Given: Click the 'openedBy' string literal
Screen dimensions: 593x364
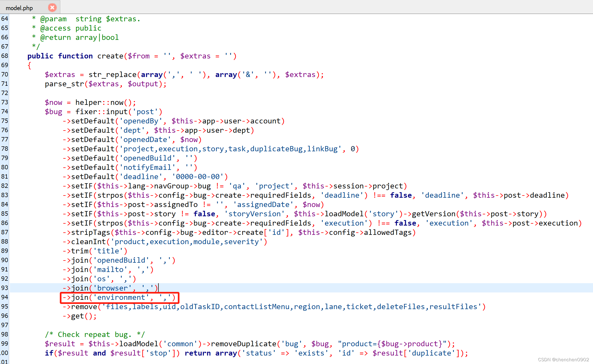Looking at the screenshot, I should pos(141,121).
